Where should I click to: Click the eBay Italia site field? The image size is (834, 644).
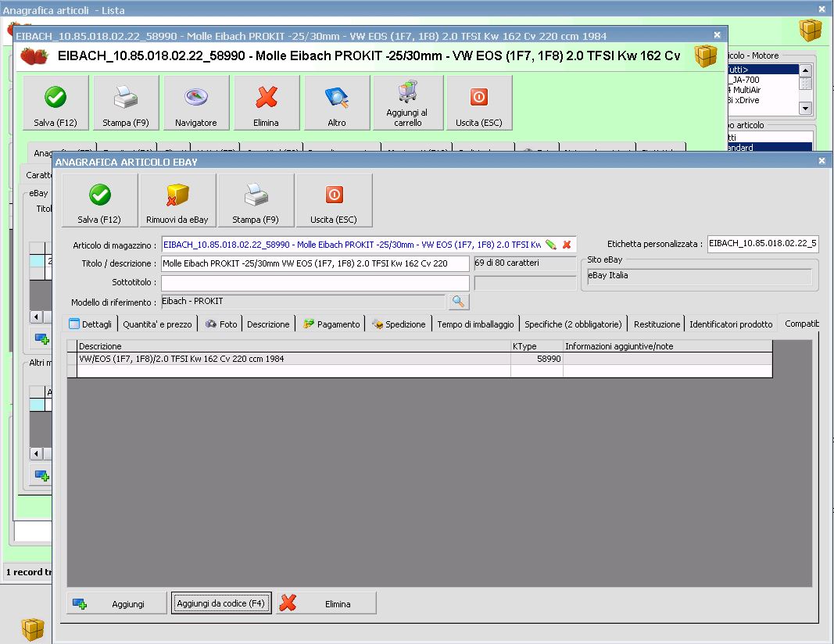pos(699,275)
